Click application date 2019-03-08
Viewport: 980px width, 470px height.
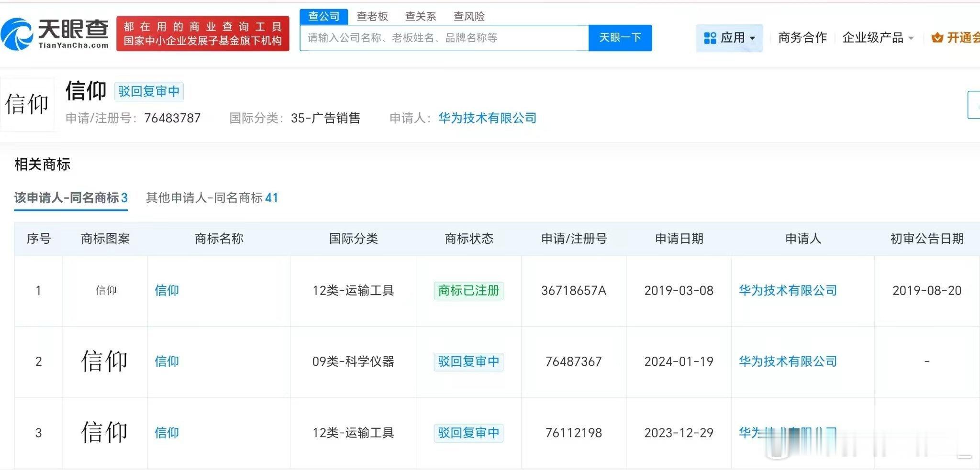coord(679,291)
